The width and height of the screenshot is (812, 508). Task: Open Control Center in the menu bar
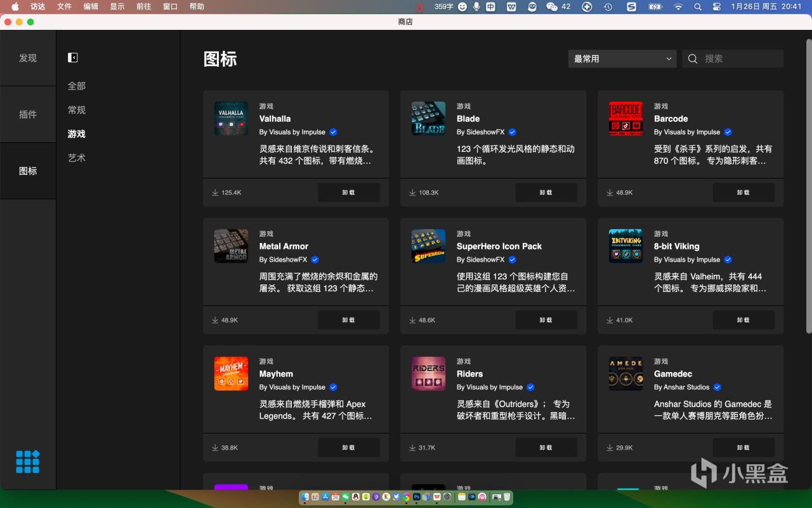click(x=717, y=6)
